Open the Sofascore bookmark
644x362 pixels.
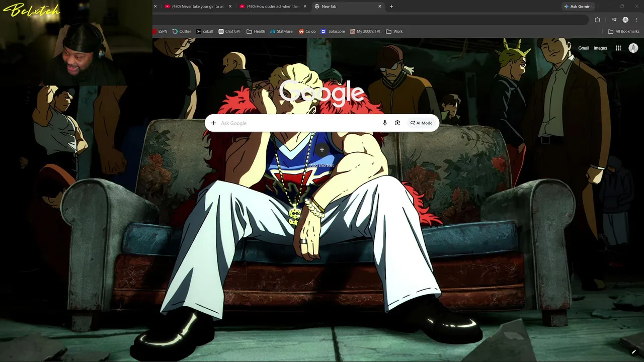tap(333, 31)
